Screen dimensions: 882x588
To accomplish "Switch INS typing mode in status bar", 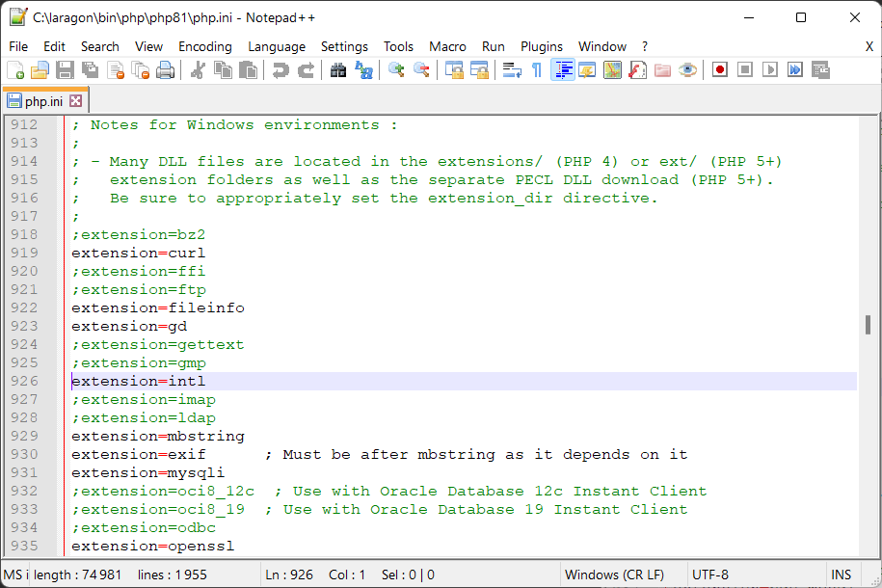I will tap(841, 575).
